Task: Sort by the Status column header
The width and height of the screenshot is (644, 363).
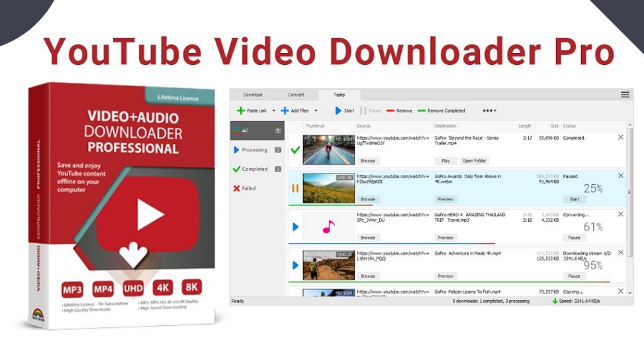Action: 569,126
